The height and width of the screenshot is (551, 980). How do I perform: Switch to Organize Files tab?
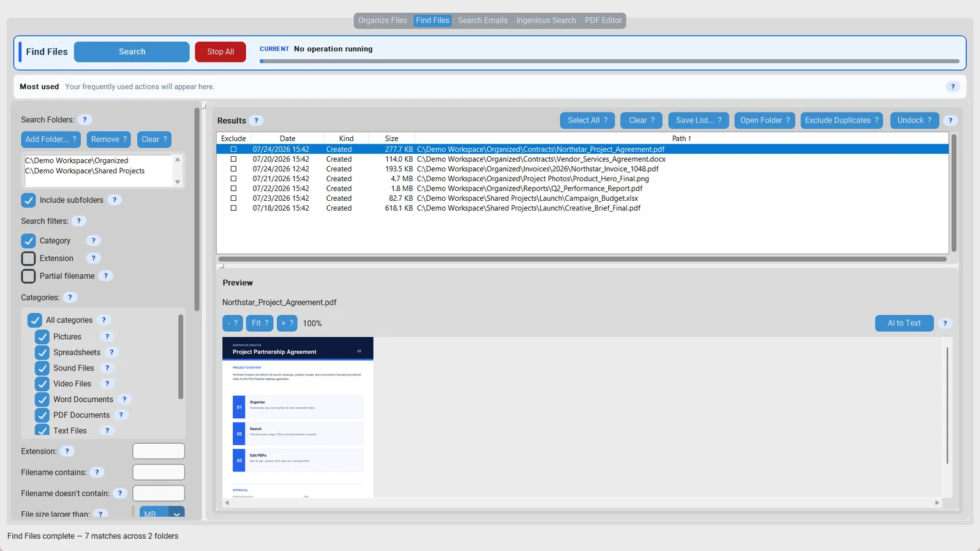(382, 20)
